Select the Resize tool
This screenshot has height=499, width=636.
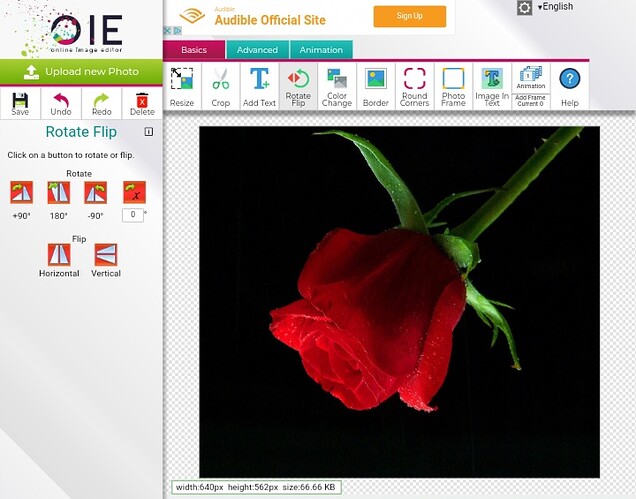182,86
